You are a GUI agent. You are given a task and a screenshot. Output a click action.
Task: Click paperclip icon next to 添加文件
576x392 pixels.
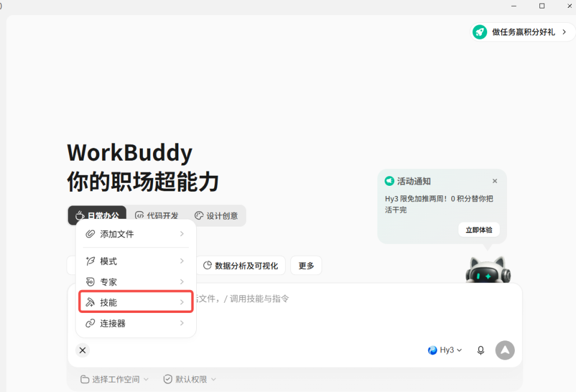click(90, 234)
